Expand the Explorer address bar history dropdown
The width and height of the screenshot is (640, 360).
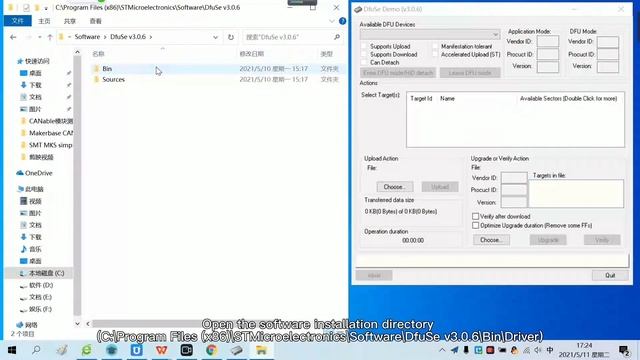[x=215, y=37]
